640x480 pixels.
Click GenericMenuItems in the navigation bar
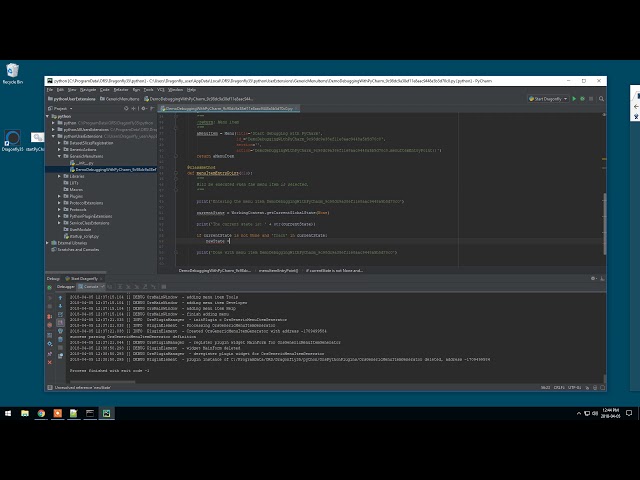pyautogui.click(x=120, y=99)
